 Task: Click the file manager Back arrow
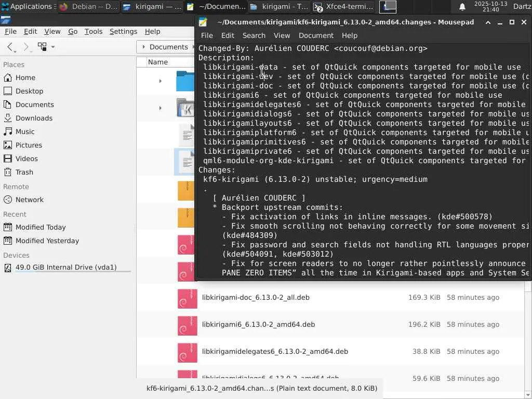pos(10,46)
